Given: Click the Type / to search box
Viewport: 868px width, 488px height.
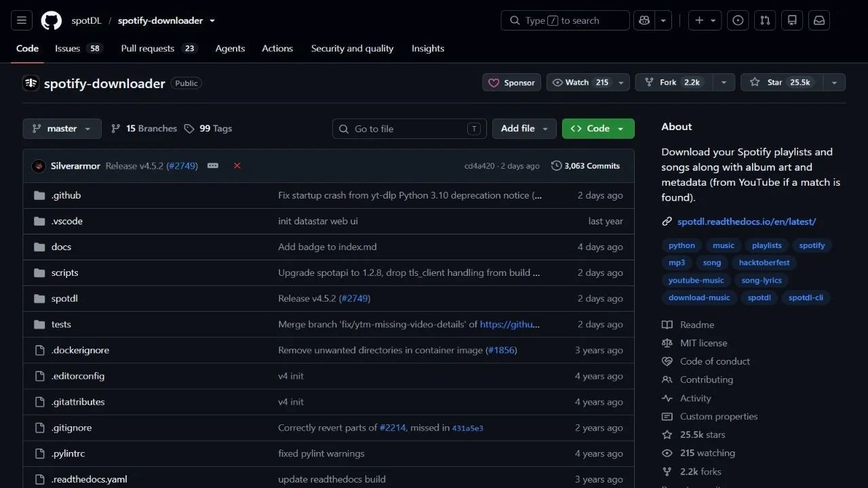Looking at the screenshot, I should (x=566, y=20).
